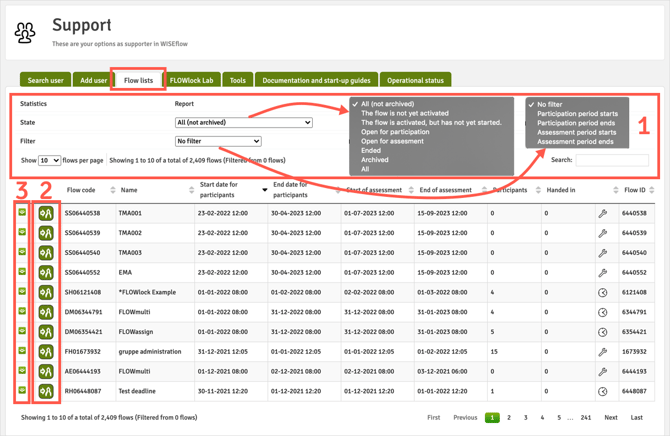The height and width of the screenshot is (436, 670).
Task: Choose 'Archived' in the state options list
Action: (x=375, y=160)
